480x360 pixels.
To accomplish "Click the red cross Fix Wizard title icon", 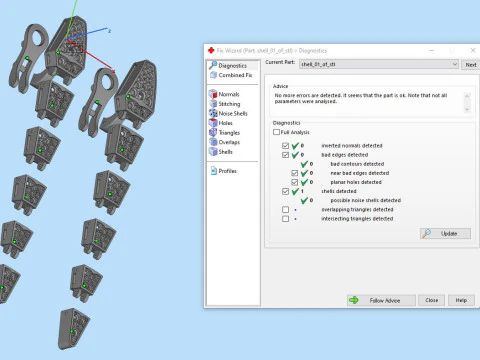I will tap(211, 50).
